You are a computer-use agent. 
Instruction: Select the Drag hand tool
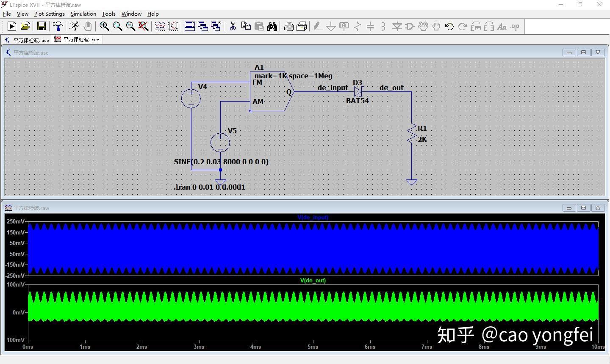[436, 26]
